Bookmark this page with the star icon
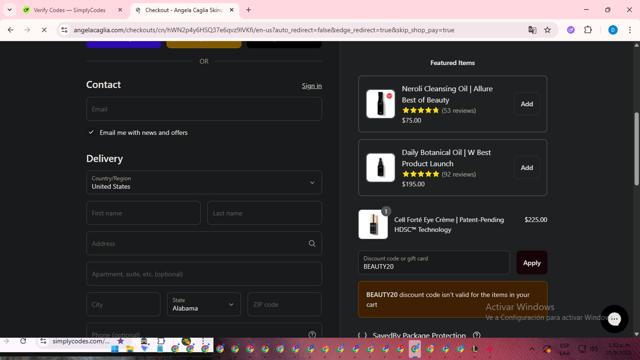The width and height of the screenshot is (640, 360). (547, 30)
